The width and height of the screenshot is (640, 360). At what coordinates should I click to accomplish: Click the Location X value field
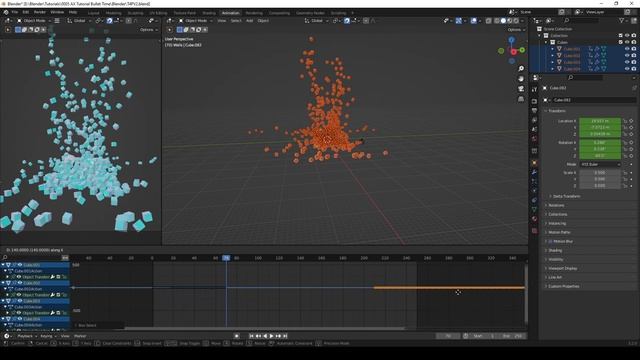(600, 121)
